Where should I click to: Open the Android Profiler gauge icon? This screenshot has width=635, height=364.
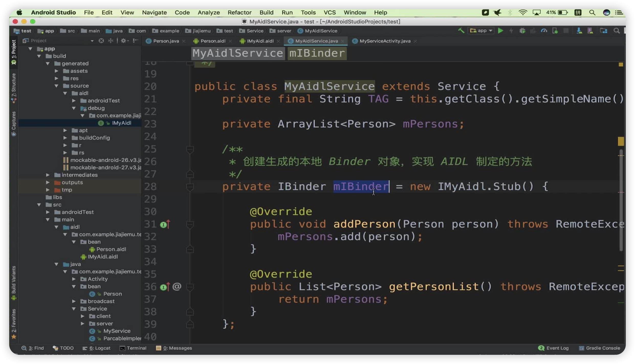coord(544,31)
